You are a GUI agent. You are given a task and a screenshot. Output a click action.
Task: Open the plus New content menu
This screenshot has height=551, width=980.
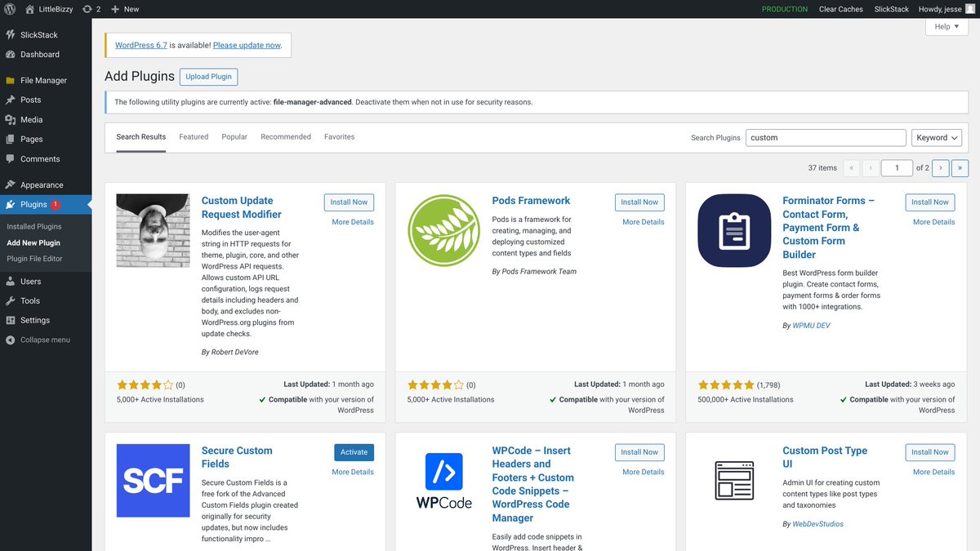click(125, 9)
